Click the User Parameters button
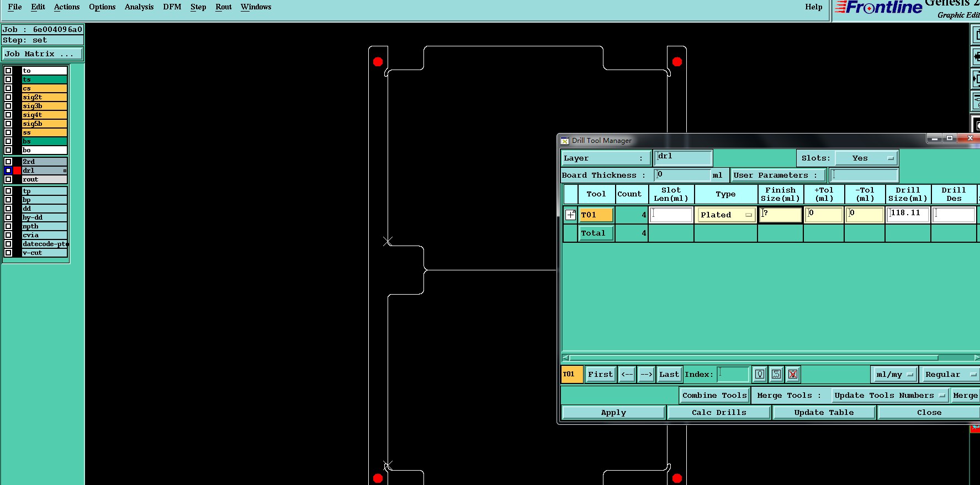The image size is (980, 485). tap(778, 175)
